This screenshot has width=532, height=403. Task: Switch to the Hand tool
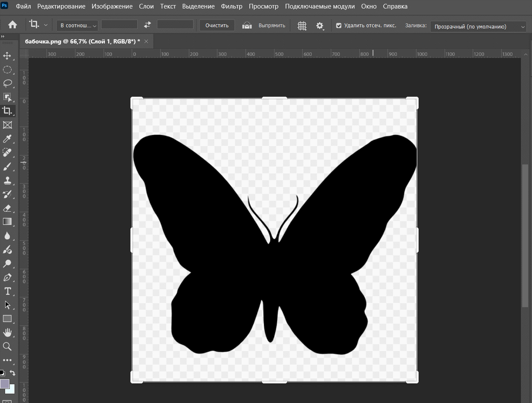[x=7, y=332]
